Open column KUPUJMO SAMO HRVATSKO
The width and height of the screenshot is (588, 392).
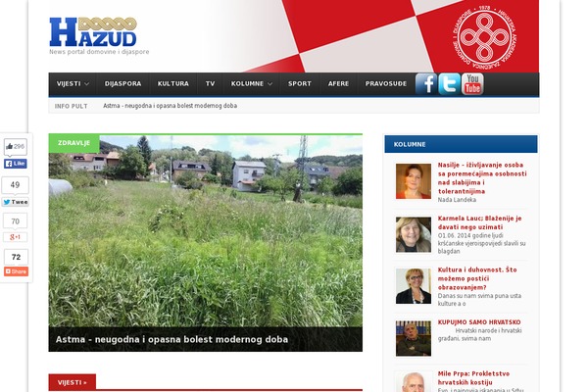pyautogui.click(x=479, y=322)
